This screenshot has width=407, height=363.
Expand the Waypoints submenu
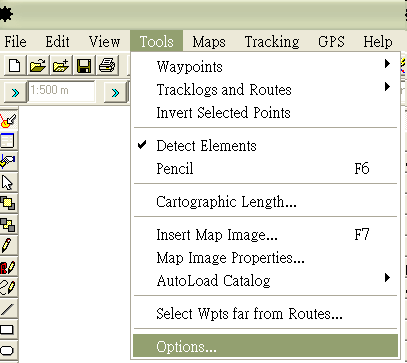pos(266,67)
